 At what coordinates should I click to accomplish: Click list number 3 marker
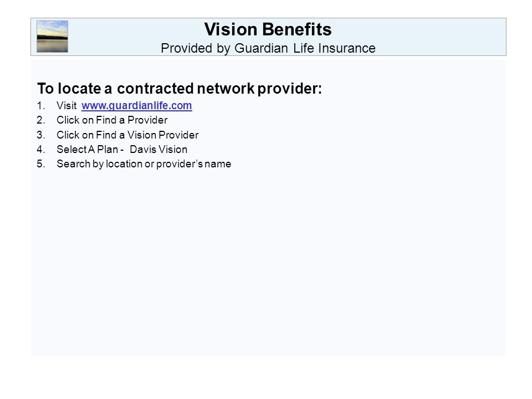(x=40, y=135)
